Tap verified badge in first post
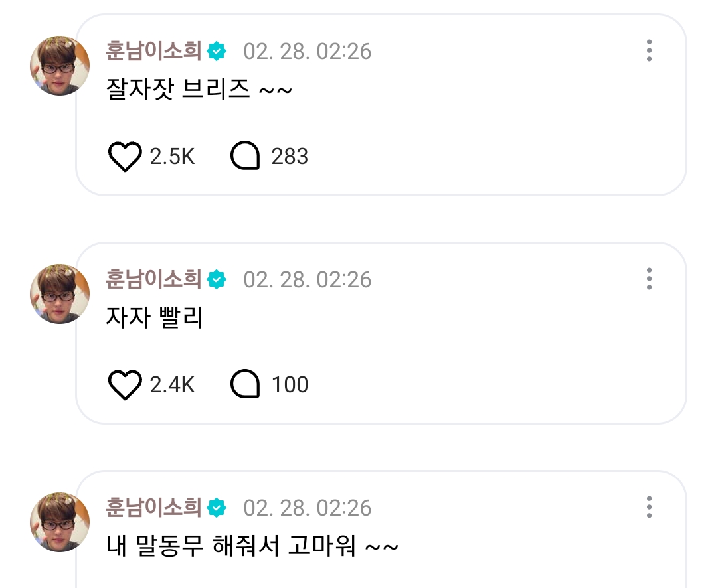 pyautogui.click(x=217, y=51)
